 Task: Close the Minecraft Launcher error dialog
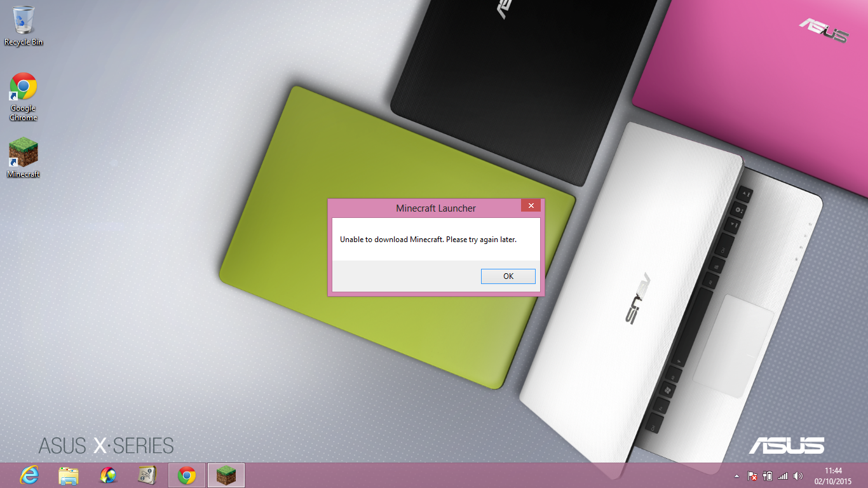point(531,205)
